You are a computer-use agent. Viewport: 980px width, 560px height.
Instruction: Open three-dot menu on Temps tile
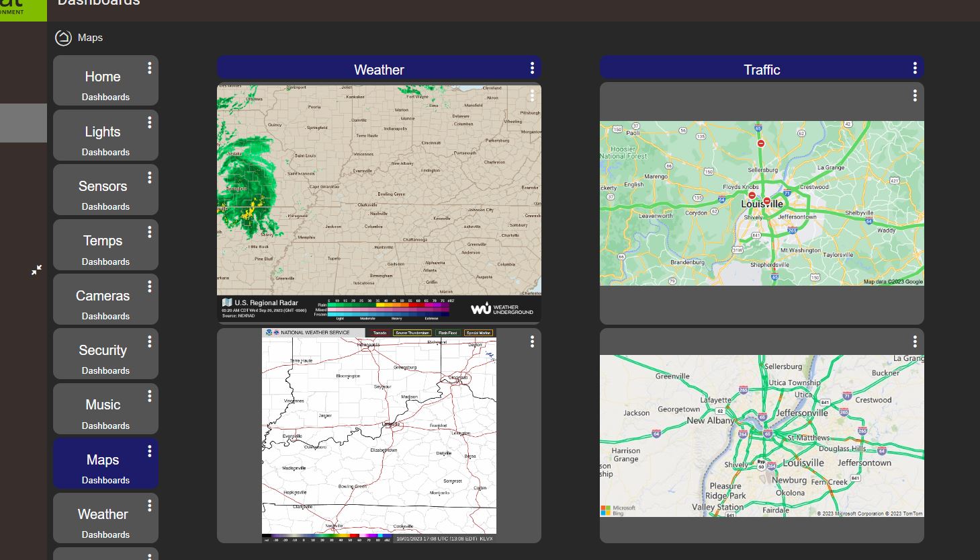pyautogui.click(x=149, y=232)
